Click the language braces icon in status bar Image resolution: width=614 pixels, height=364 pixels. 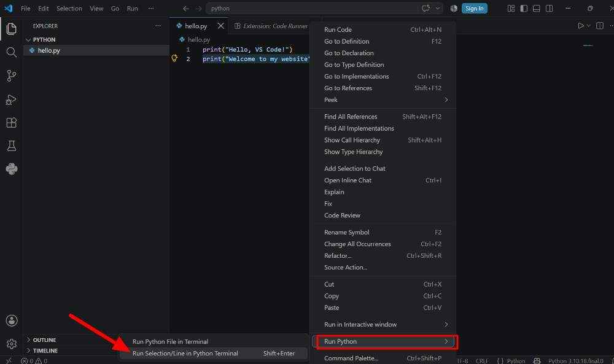pyautogui.click(x=500, y=361)
